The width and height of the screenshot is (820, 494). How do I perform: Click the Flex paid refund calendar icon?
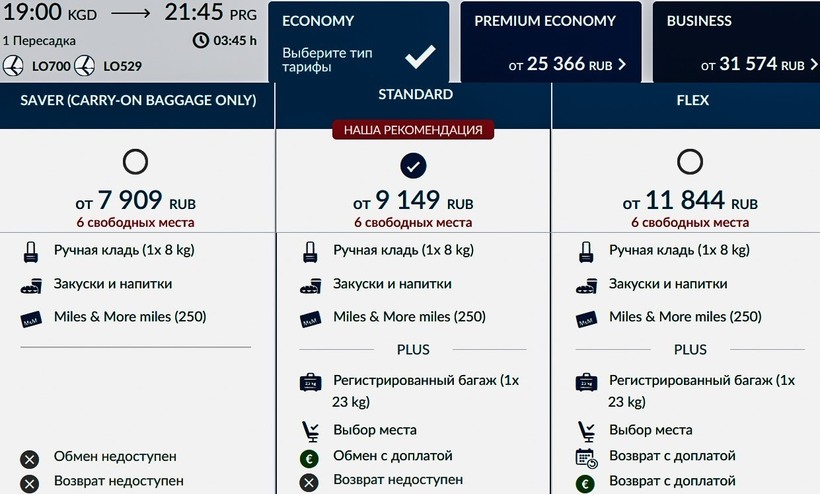tap(586, 457)
